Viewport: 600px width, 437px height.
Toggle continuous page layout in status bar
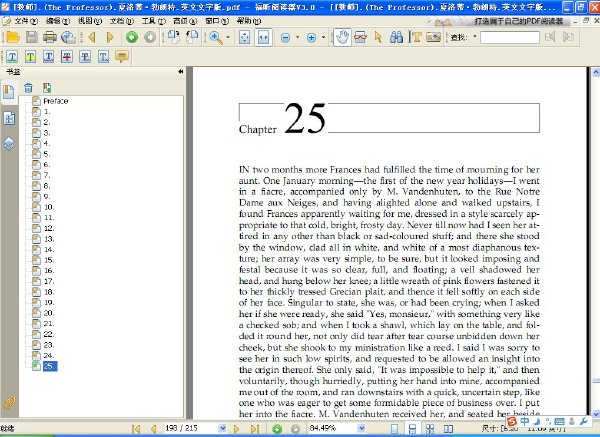(412, 429)
